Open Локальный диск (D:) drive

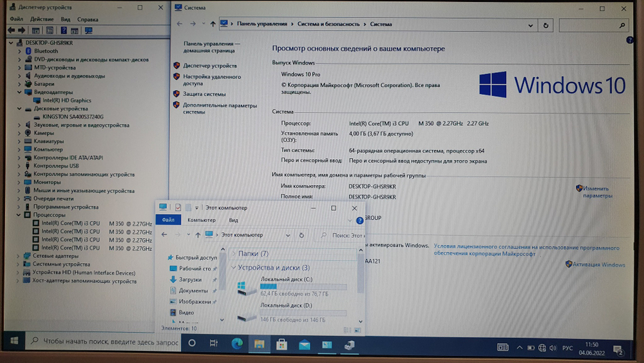pyautogui.click(x=292, y=313)
